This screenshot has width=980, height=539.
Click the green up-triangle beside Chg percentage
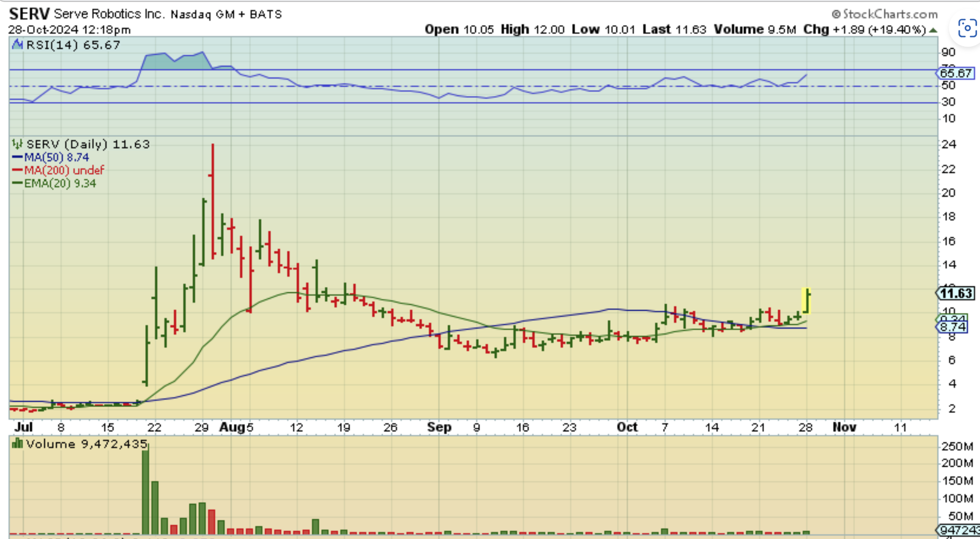click(x=933, y=30)
